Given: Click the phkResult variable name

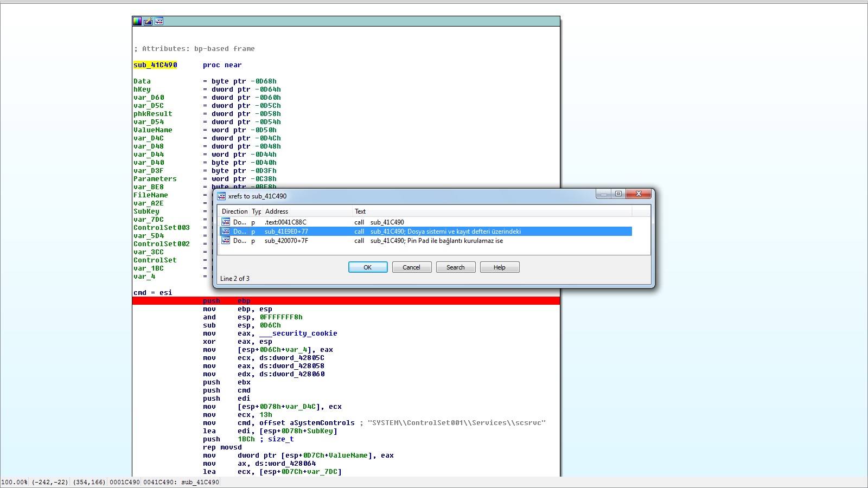Looking at the screenshot, I should coord(153,114).
